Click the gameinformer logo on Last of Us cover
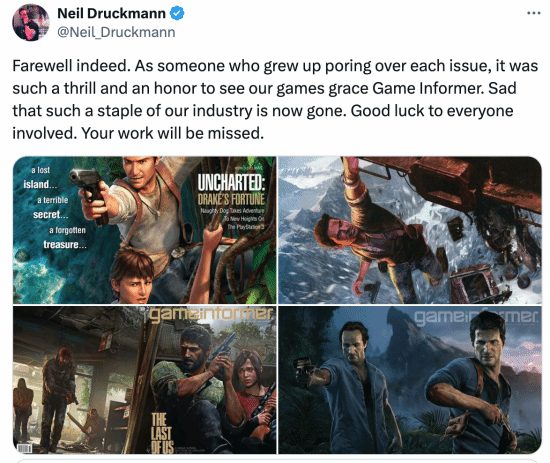The image size is (550, 463). [211, 314]
